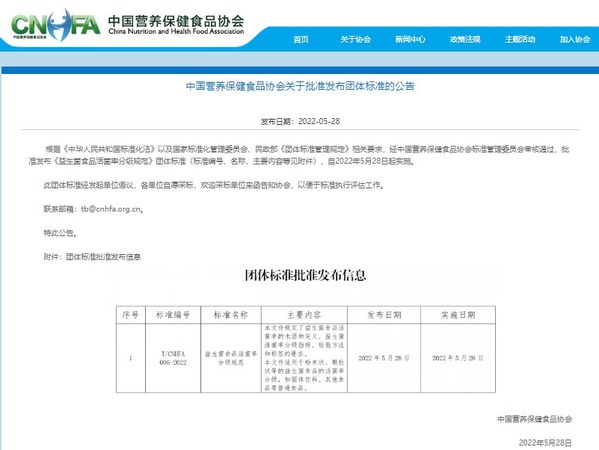Open the 首页 navigation item
Screen dimensions: 599x450
[301, 39]
